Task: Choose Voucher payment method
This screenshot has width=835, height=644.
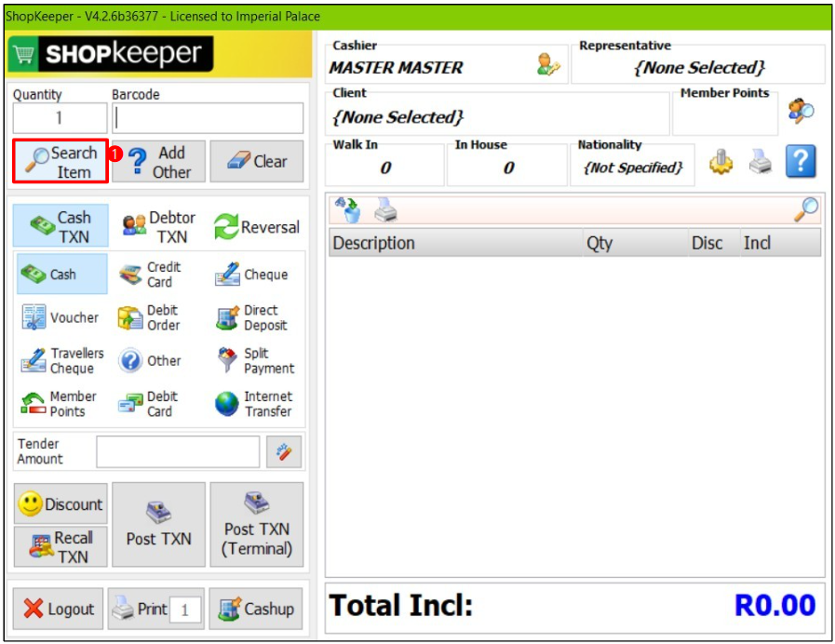Action: coord(61,317)
